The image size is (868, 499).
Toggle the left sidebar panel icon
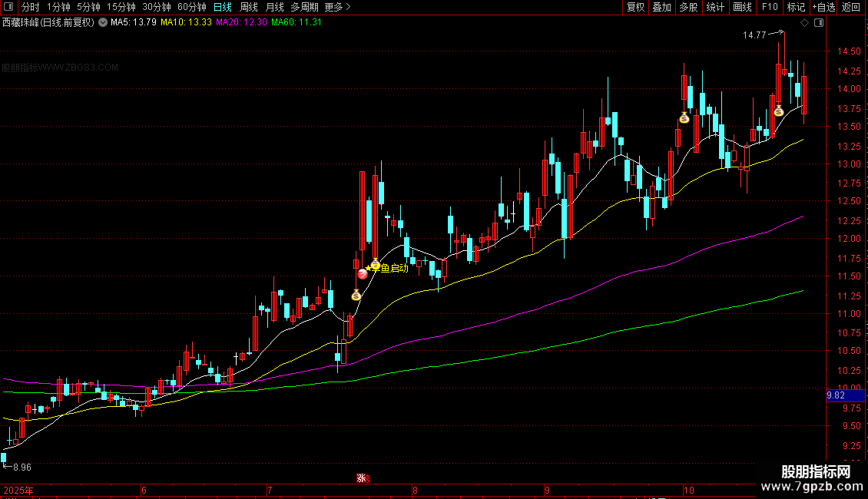[x=8, y=7]
